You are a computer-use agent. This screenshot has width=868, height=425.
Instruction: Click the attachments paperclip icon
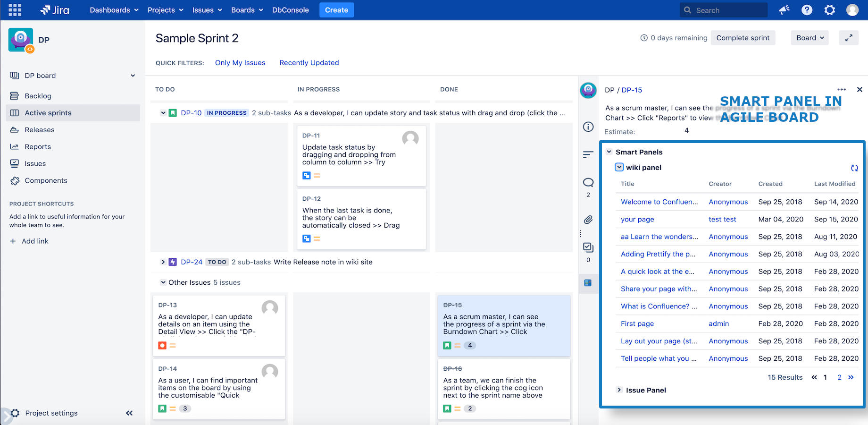pos(588,220)
